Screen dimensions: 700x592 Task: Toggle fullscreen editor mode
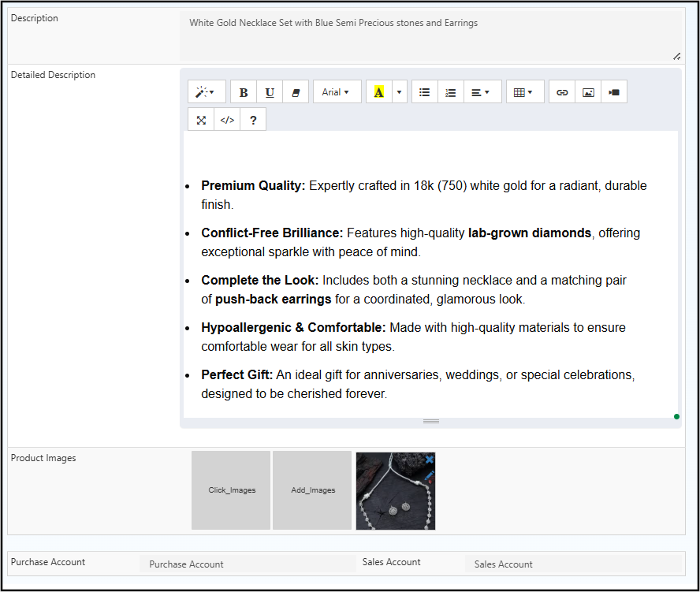pyautogui.click(x=201, y=120)
